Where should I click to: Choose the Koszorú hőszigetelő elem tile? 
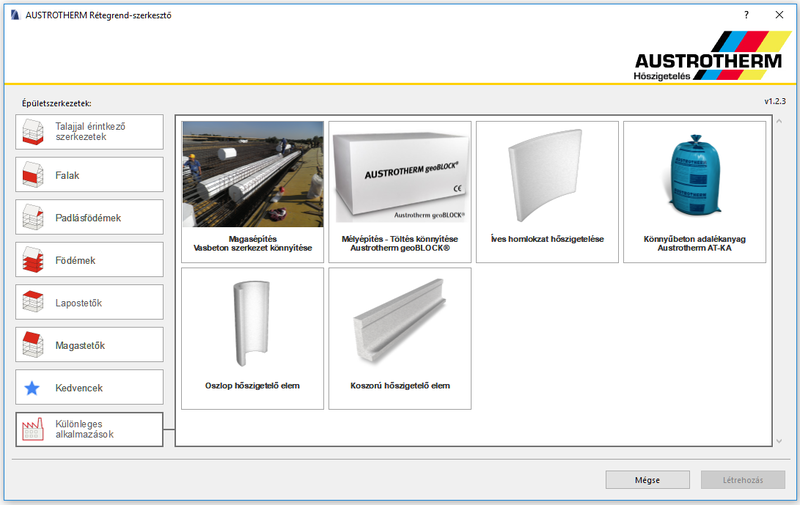pos(400,339)
